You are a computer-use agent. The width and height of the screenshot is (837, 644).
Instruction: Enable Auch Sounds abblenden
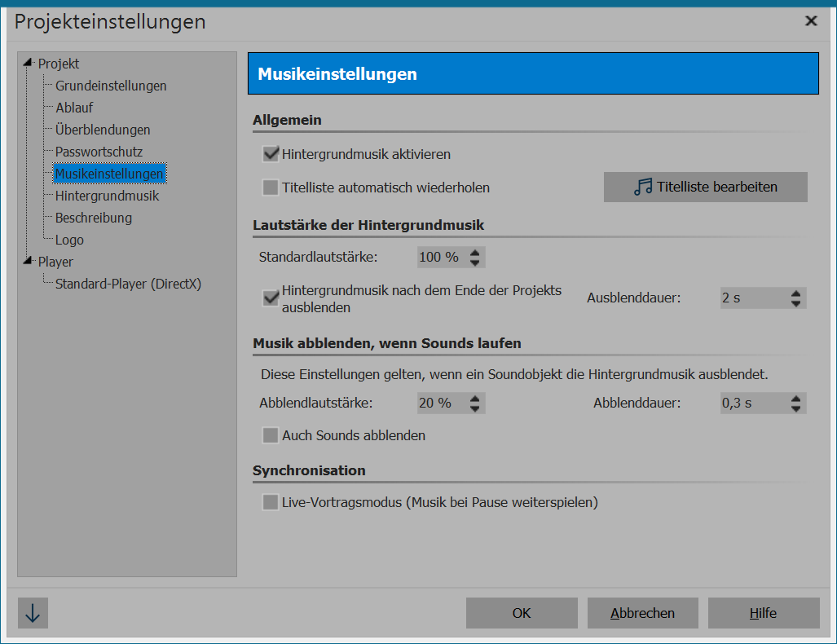pos(270,435)
